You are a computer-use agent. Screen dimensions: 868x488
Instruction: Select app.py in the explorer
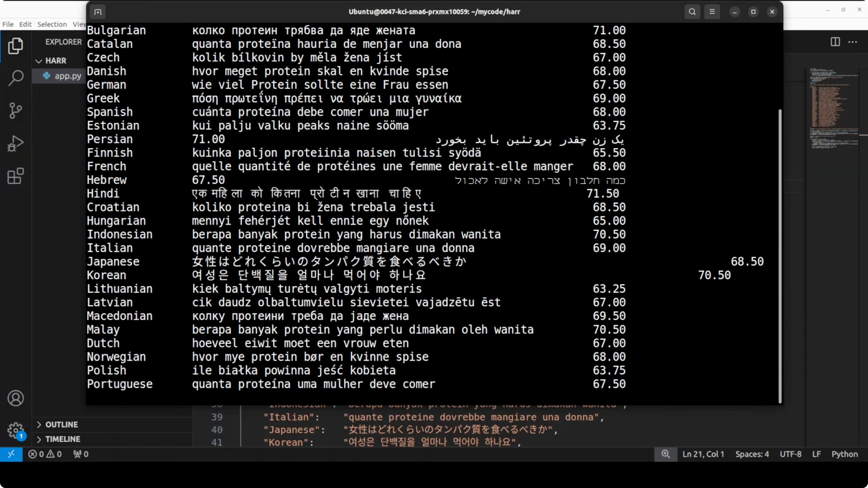(68, 76)
